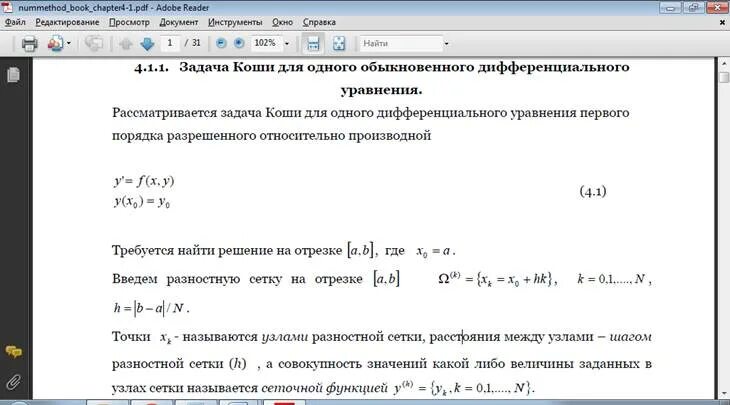
Task: Open the Найти search options dropdown arrow
Action: click(x=446, y=43)
